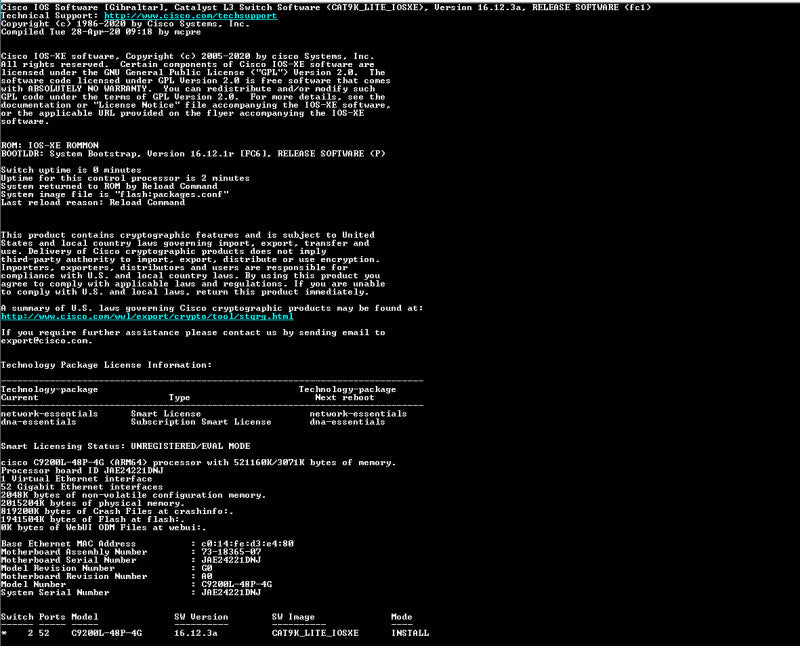Click the 'SW Image' column header
The image size is (800, 646).
[x=293, y=617]
